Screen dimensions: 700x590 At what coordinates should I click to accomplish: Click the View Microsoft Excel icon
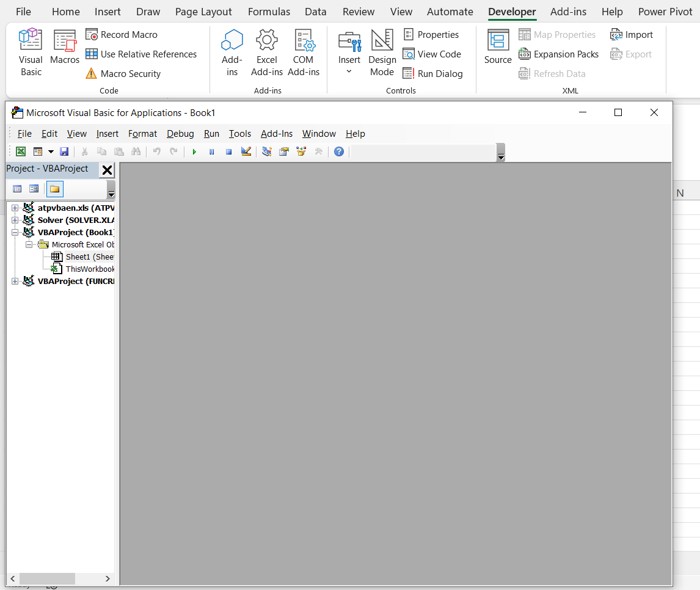click(x=20, y=151)
